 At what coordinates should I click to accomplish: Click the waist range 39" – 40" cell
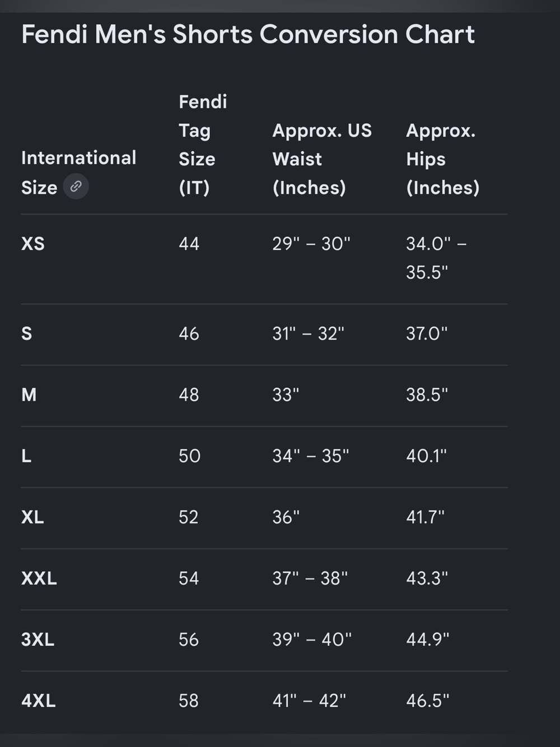tap(312, 639)
